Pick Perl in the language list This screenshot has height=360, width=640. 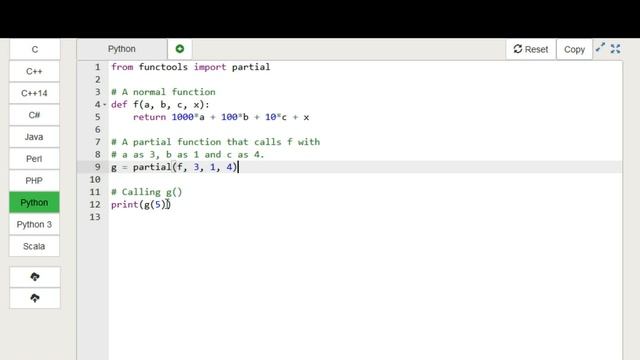[34, 159]
